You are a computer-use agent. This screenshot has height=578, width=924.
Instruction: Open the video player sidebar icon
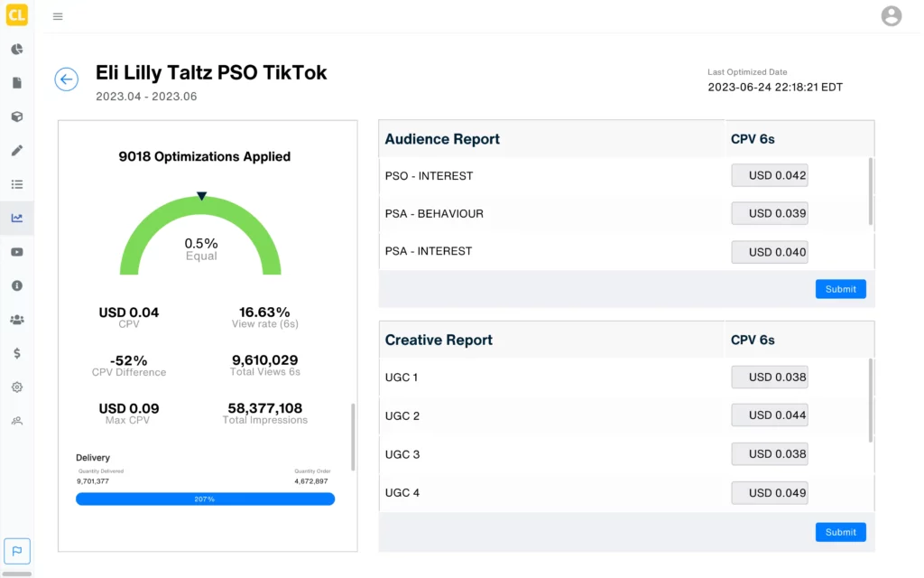[x=17, y=252]
